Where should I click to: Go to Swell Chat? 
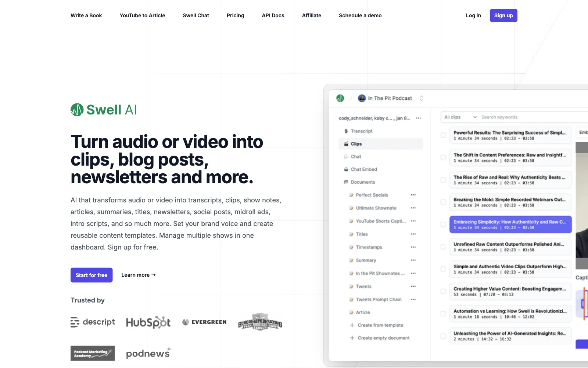pos(196,15)
